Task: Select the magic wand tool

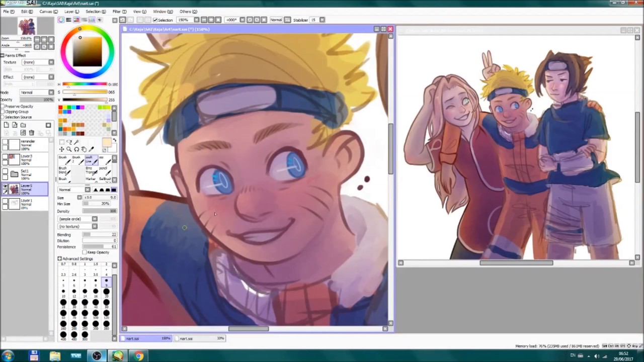Action: 76,142
